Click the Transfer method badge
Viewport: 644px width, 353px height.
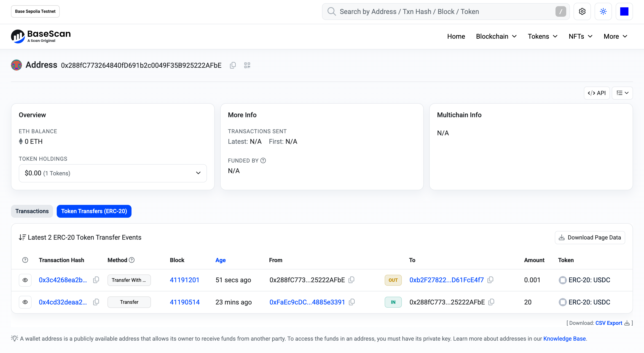click(129, 302)
